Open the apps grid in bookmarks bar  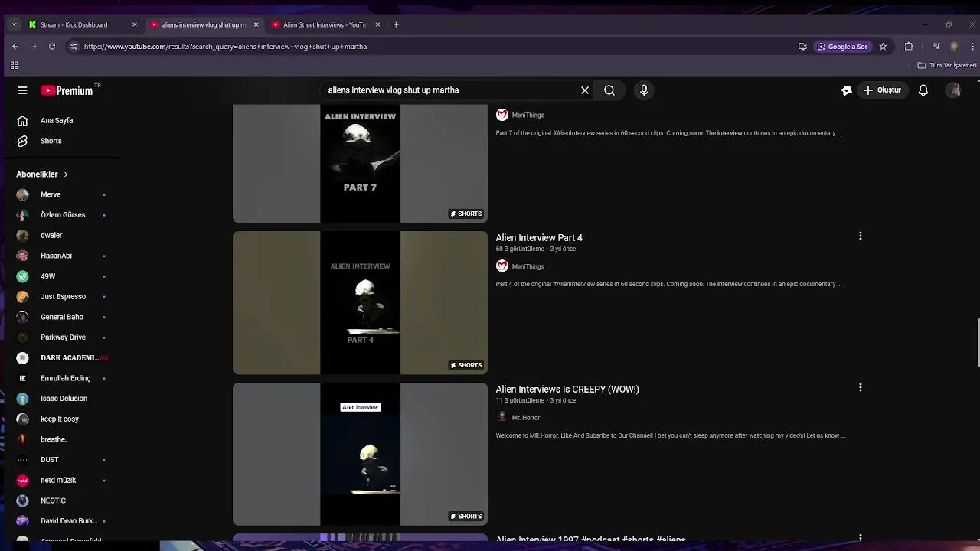pos(14,65)
